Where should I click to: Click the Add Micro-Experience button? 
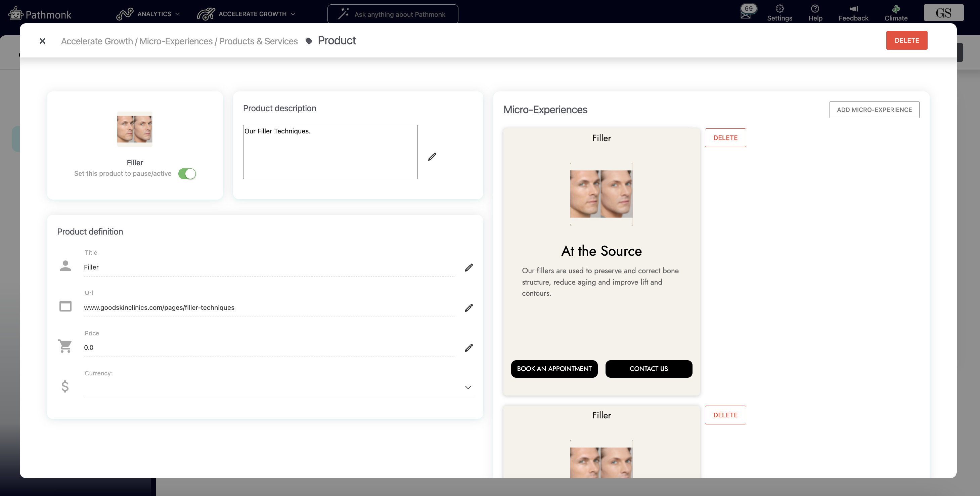[874, 110]
